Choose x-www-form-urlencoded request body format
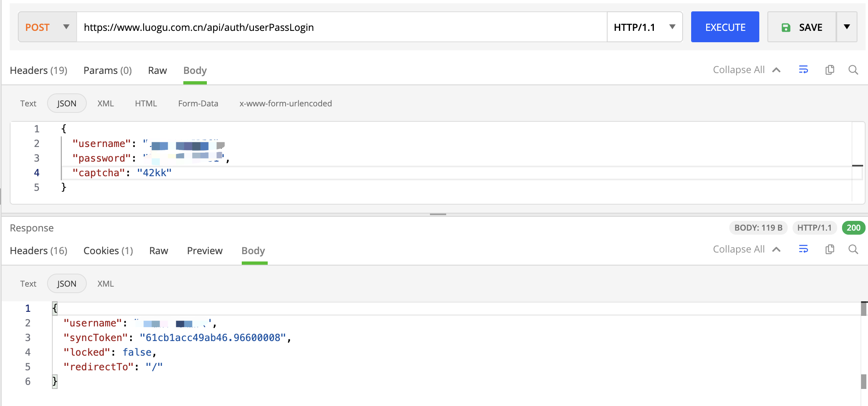 286,104
